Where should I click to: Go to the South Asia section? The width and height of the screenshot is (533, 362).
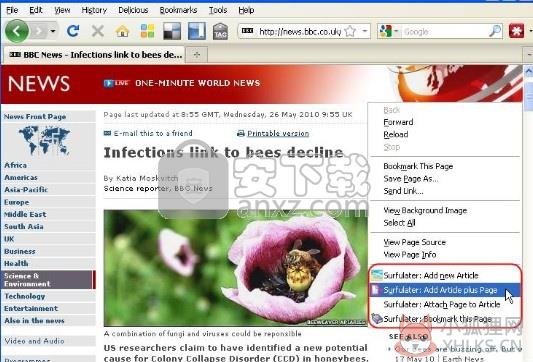[24, 226]
